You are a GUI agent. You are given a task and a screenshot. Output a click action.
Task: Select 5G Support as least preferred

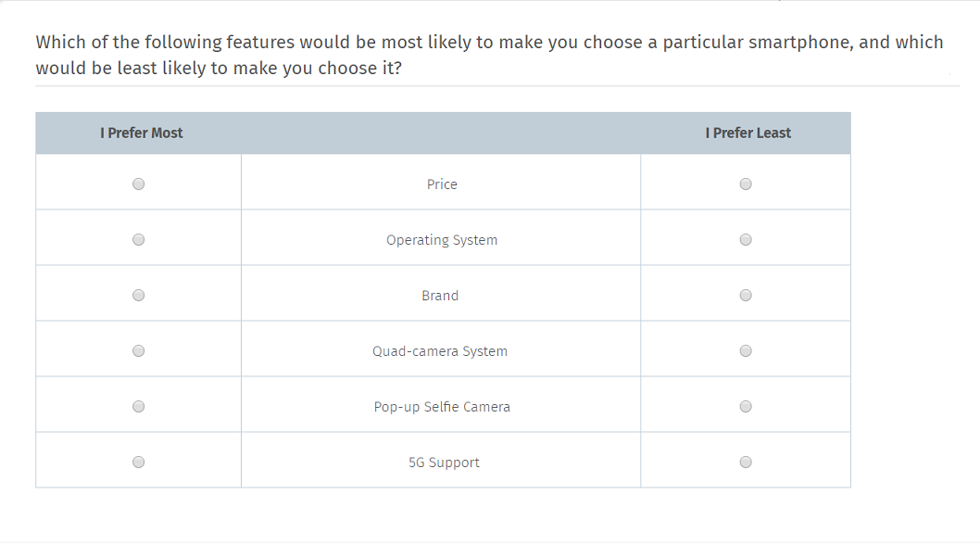point(746,463)
